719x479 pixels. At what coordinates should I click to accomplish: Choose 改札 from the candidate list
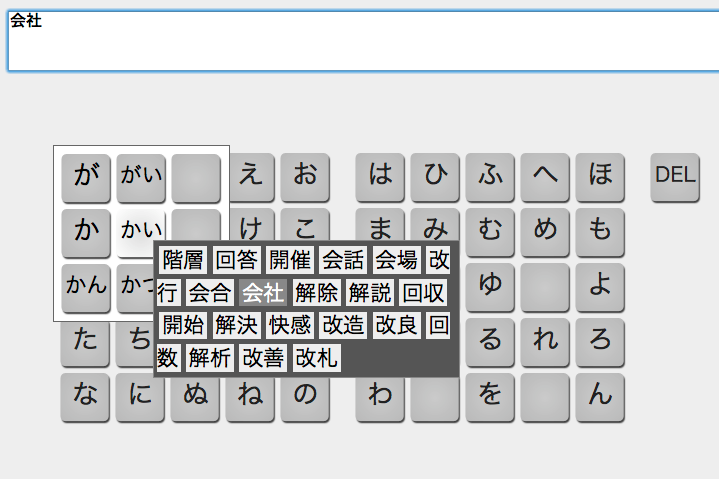(317, 357)
